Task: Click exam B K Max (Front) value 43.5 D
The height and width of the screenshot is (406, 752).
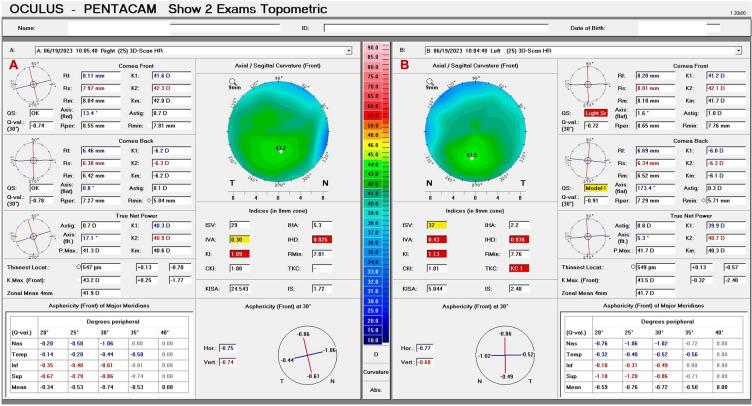Action: (656, 280)
